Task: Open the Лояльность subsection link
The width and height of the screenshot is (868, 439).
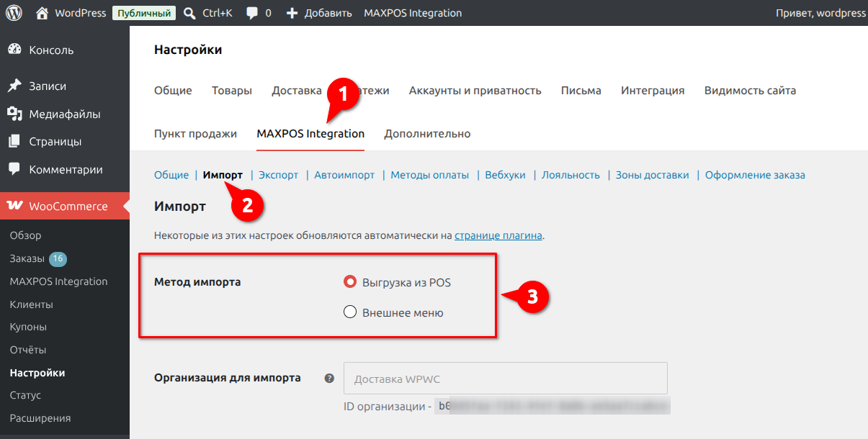Action: coord(571,175)
